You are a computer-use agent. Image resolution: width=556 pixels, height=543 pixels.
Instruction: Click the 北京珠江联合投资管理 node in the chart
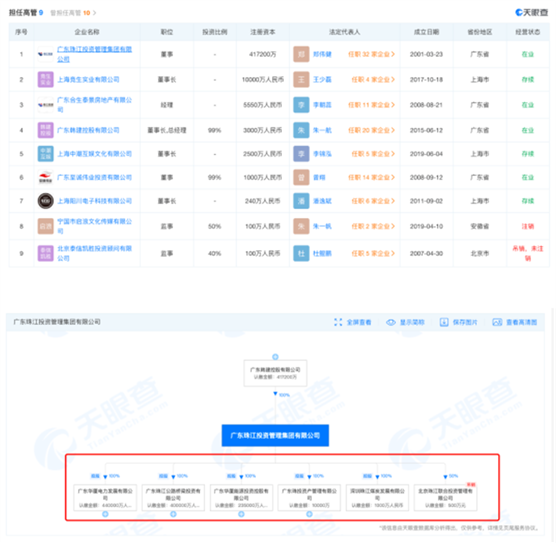coord(445,498)
